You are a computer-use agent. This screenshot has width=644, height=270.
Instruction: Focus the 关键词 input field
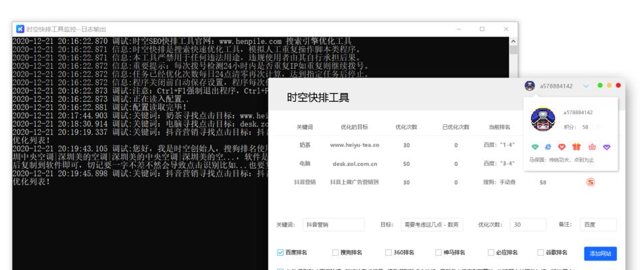coord(333,225)
